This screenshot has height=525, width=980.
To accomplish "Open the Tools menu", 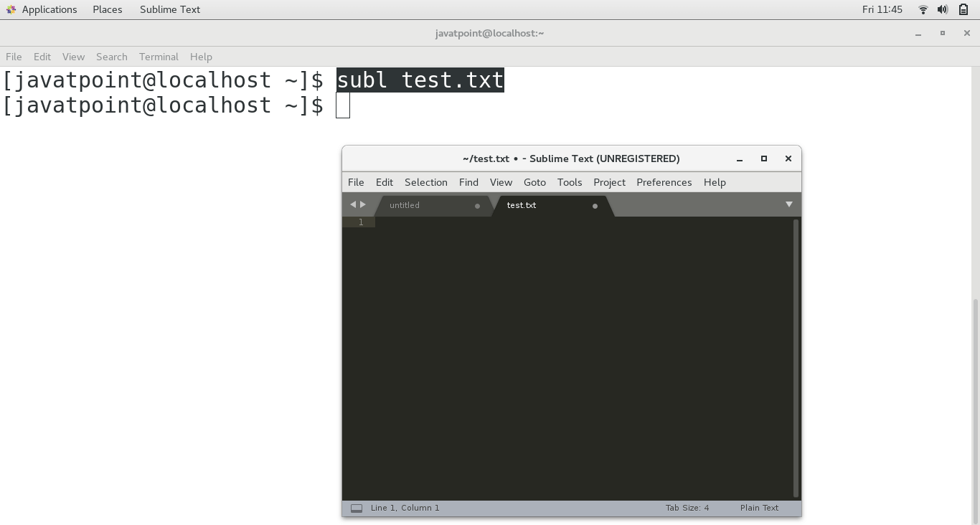I will click(570, 182).
